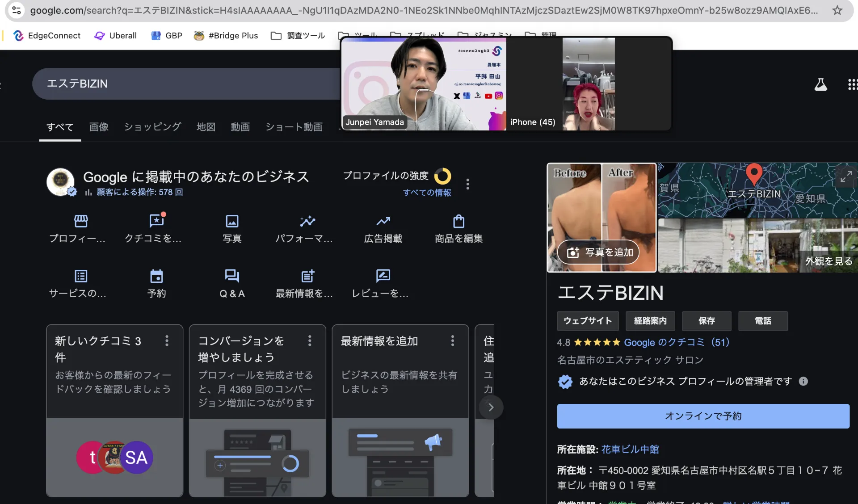This screenshot has height=504, width=858.
Task: Switch to the Maps search tab
Action: click(206, 127)
